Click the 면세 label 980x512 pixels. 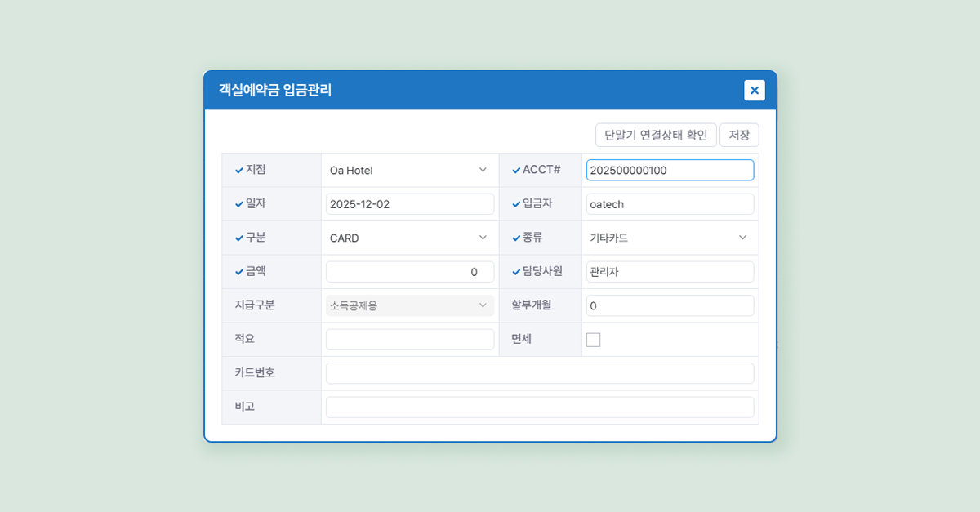(521, 339)
